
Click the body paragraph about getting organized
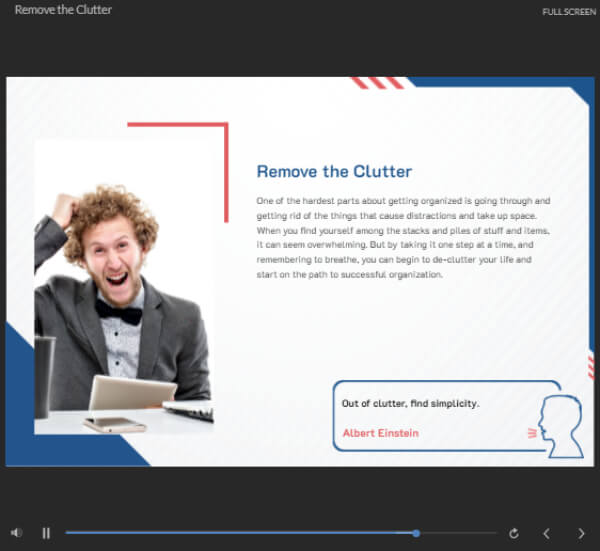403,238
